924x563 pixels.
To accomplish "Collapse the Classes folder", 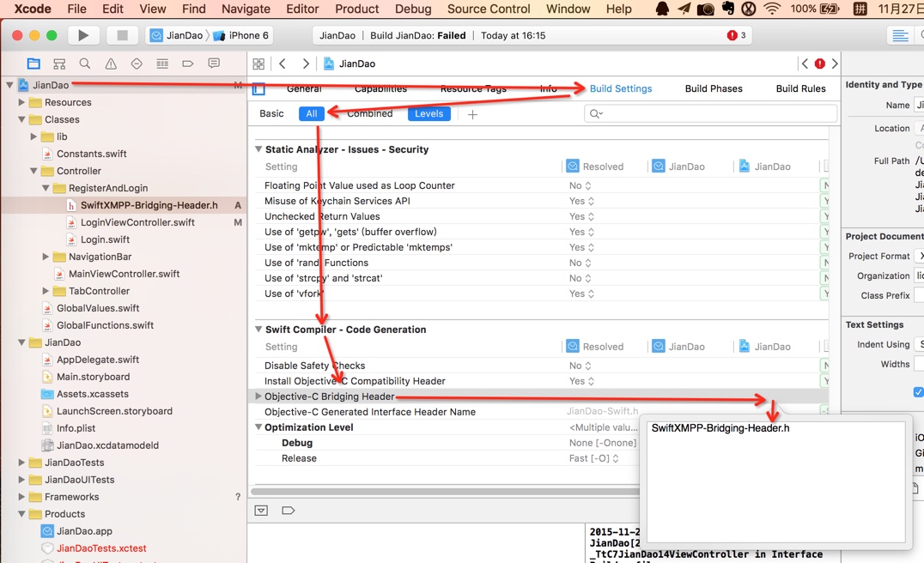I will [x=21, y=119].
